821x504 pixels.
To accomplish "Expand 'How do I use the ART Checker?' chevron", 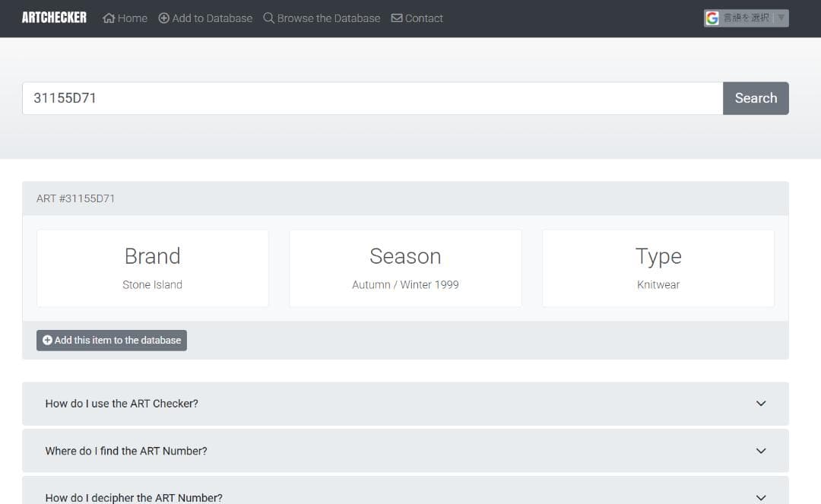I will [761, 404].
